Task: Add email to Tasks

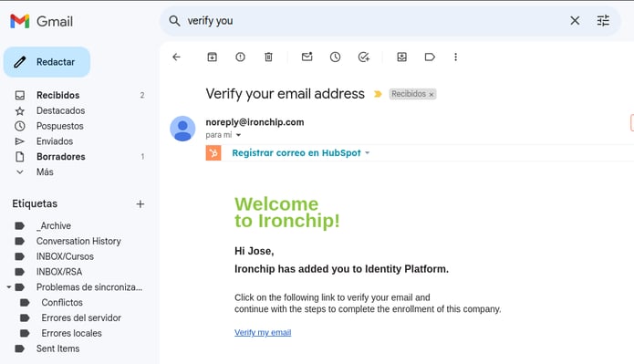Action: (363, 57)
